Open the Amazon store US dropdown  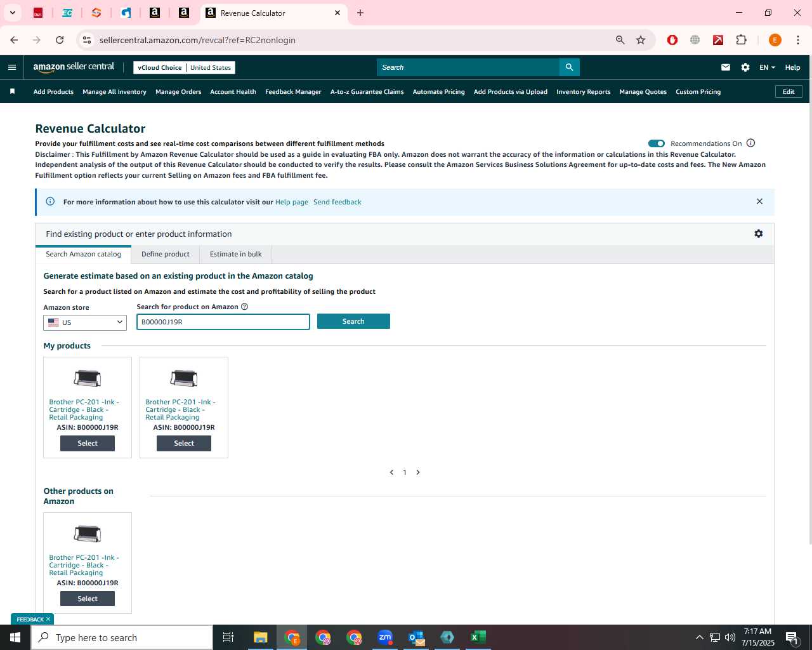pos(85,322)
